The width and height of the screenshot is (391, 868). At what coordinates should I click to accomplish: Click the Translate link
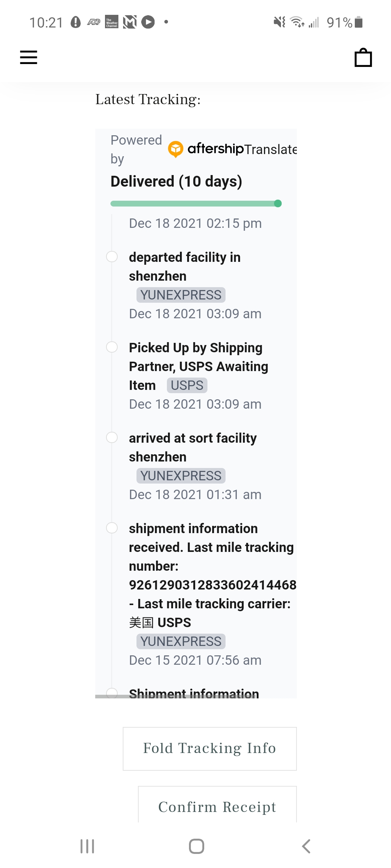tap(270, 149)
